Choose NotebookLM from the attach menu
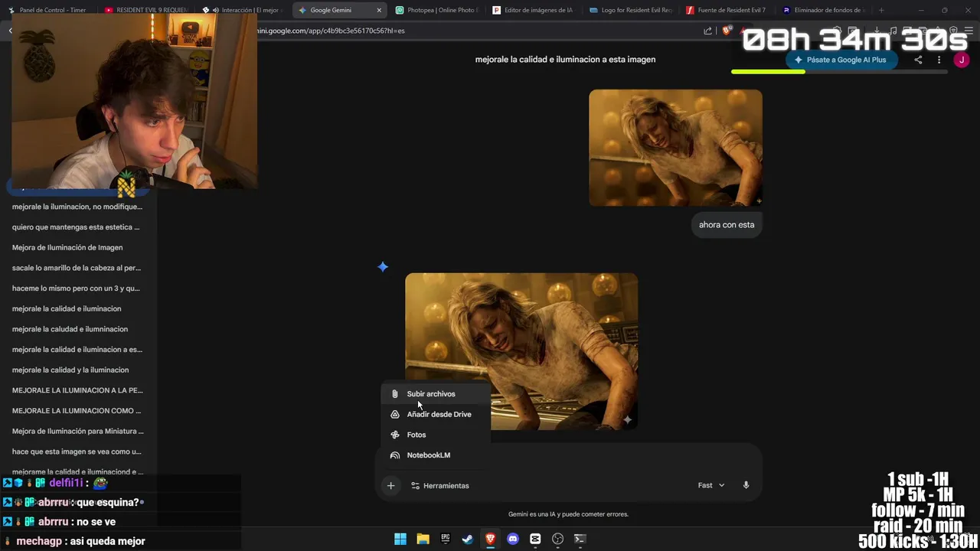This screenshot has width=980, height=551. pos(436,455)
